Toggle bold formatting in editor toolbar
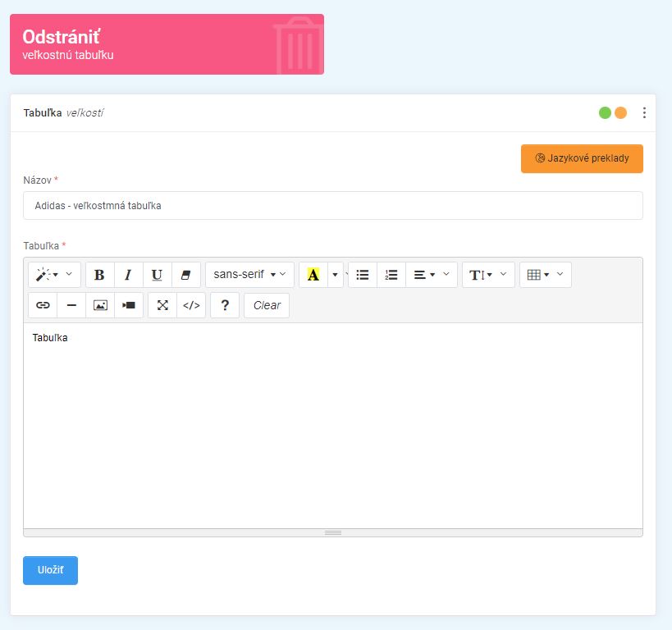The image size is (672, 630). tap(100, 275)
